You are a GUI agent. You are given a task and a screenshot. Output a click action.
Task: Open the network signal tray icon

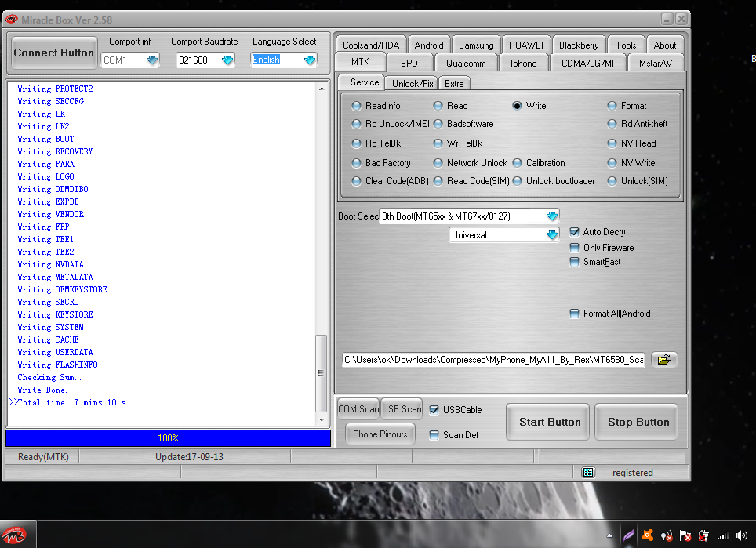723,535
